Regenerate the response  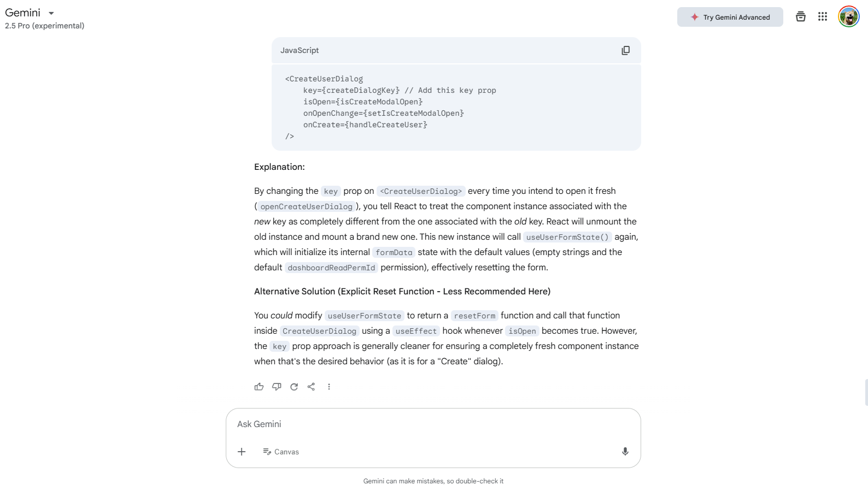(294, 387)
